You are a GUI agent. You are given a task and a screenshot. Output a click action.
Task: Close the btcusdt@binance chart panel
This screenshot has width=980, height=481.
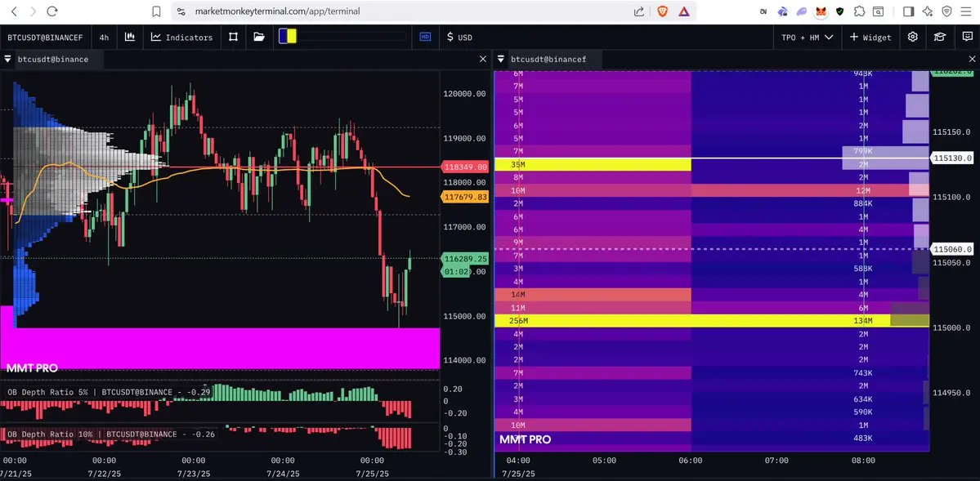pos(482,59)
